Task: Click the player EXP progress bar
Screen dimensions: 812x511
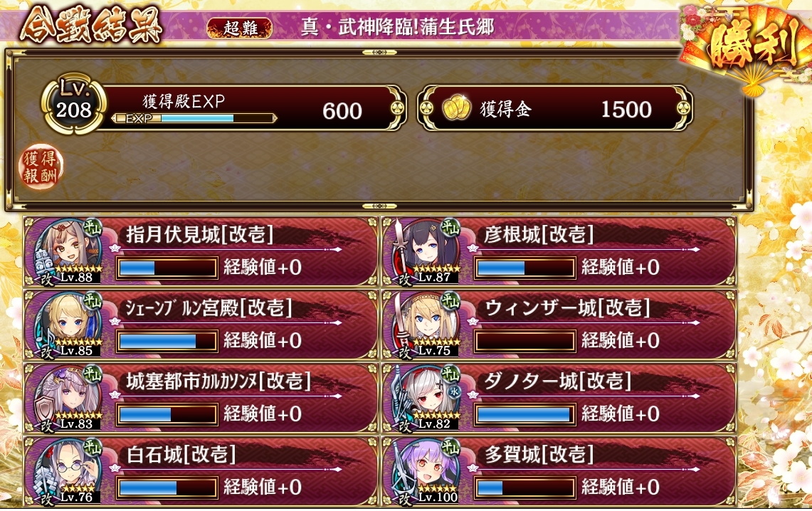Action: (194, 119)
